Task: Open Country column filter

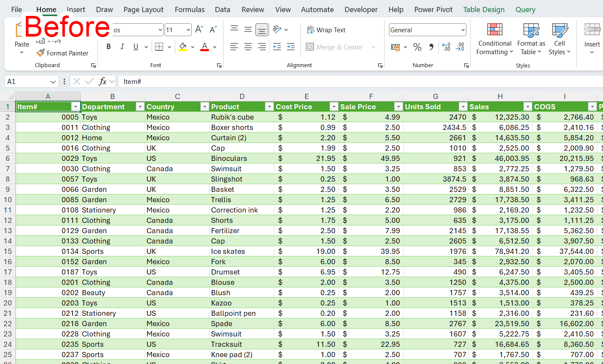Action: (x=205, y=107)
